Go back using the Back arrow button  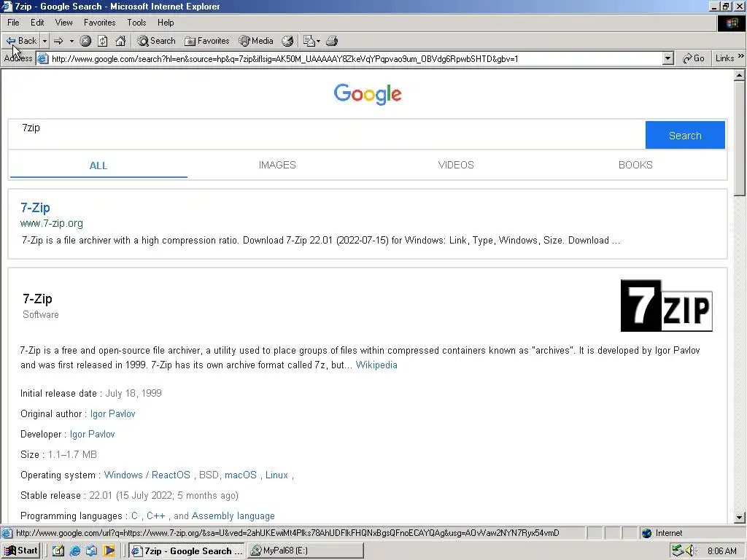tap(21, 41)
